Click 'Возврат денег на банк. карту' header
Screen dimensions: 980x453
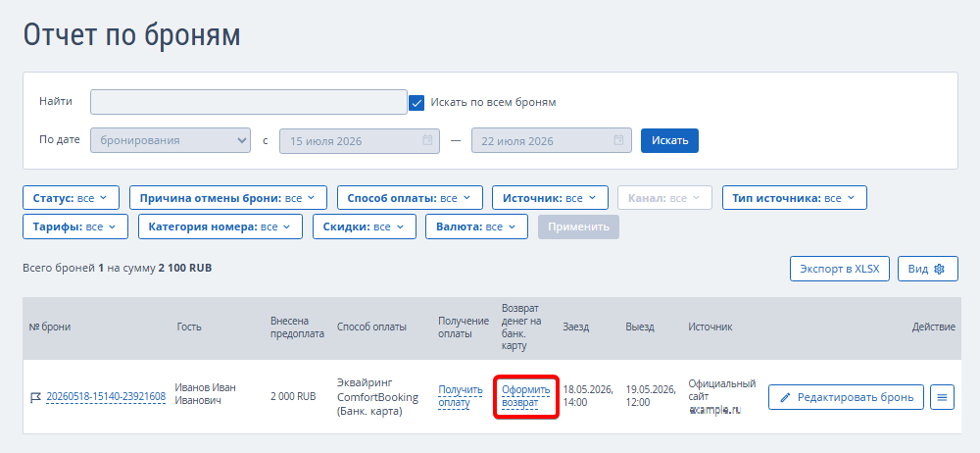(x=522, y=327)
